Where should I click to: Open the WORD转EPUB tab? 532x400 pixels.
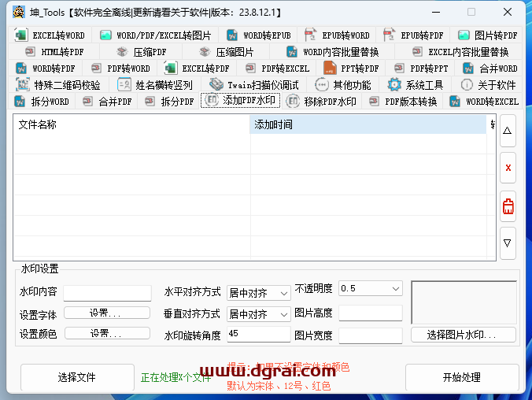[258, 35]
